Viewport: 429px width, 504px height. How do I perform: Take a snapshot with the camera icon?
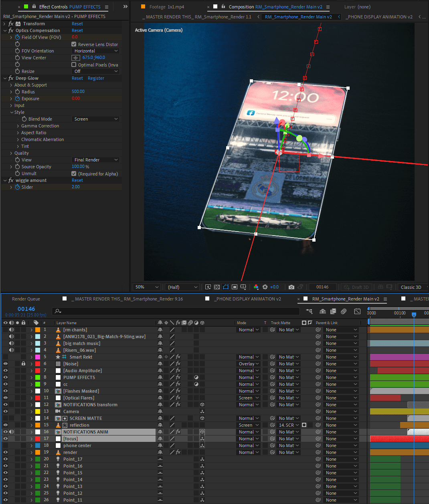pos(291,287)
